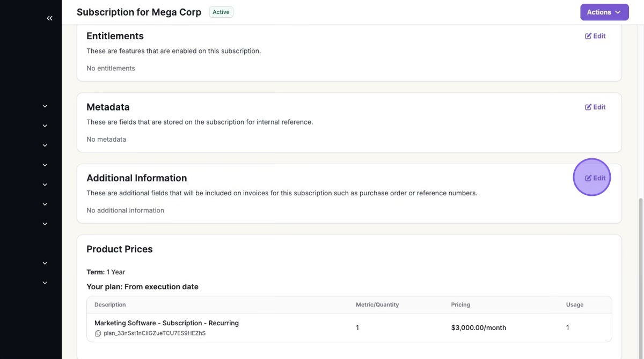Open the Actions dropdown menu
Screen dimensions: 644x359
point(604,12)
